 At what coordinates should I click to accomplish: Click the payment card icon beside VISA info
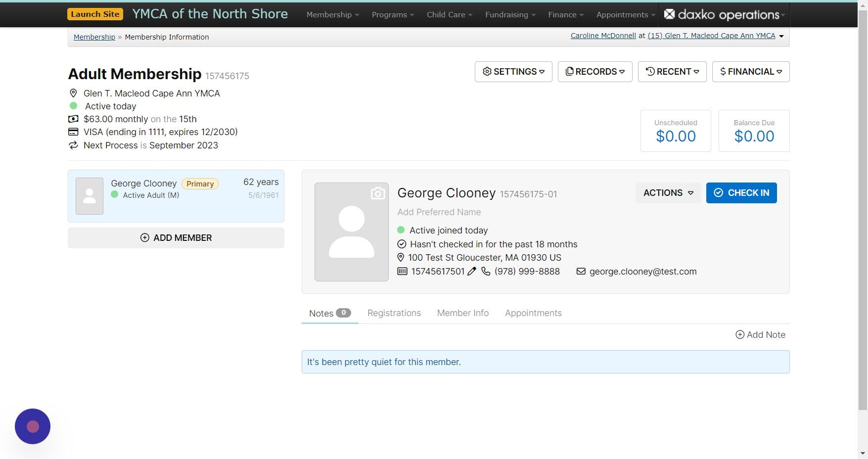[73, 132]
